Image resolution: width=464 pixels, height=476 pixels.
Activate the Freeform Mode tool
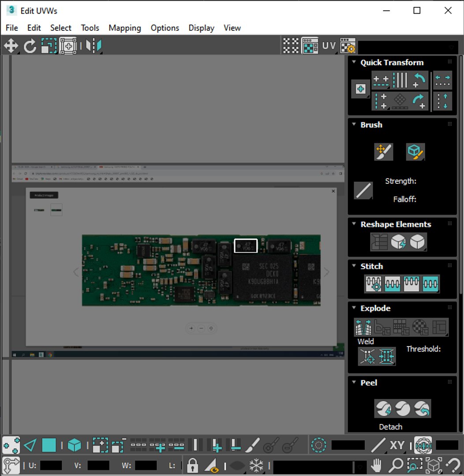click(x=68, y=46)
